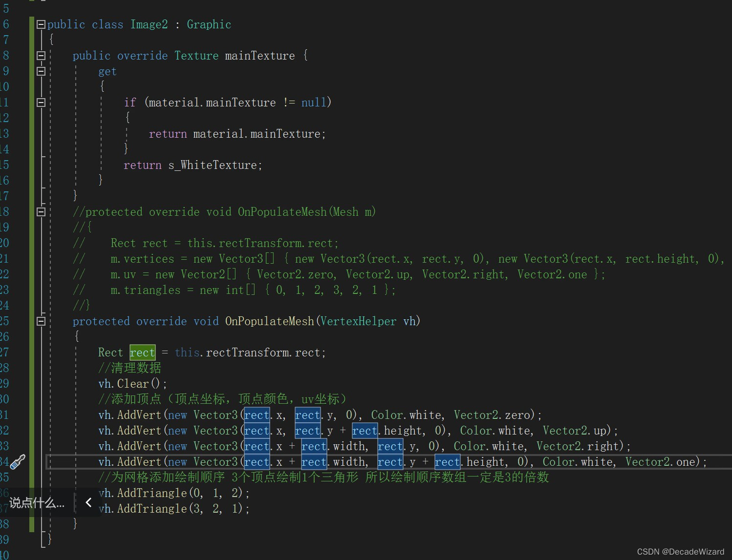This screenshot has height=560, width=732.
Task: Click the null keyword in if condition
Action: [x=313, y=103]
